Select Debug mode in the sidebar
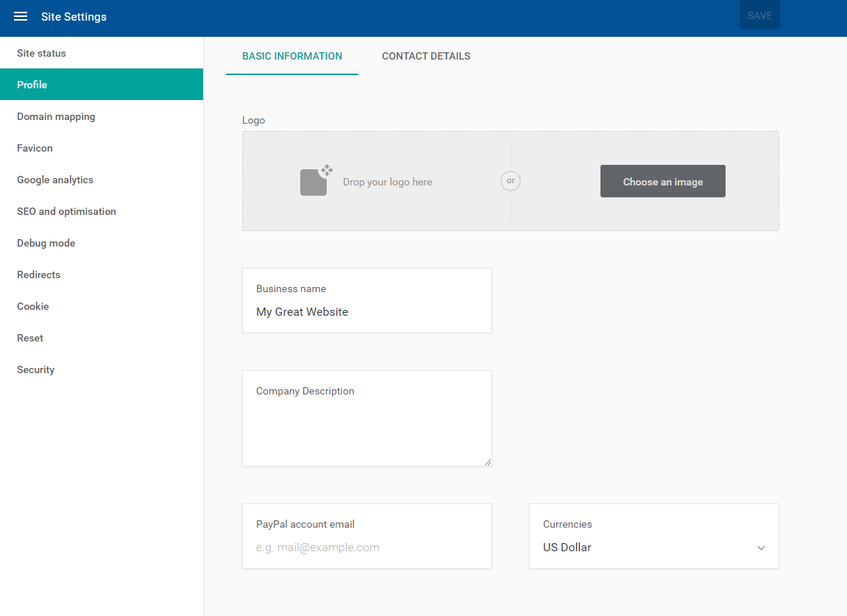This screenshot has height=616, width=847. pyautogui.click(x=46, y=243)
